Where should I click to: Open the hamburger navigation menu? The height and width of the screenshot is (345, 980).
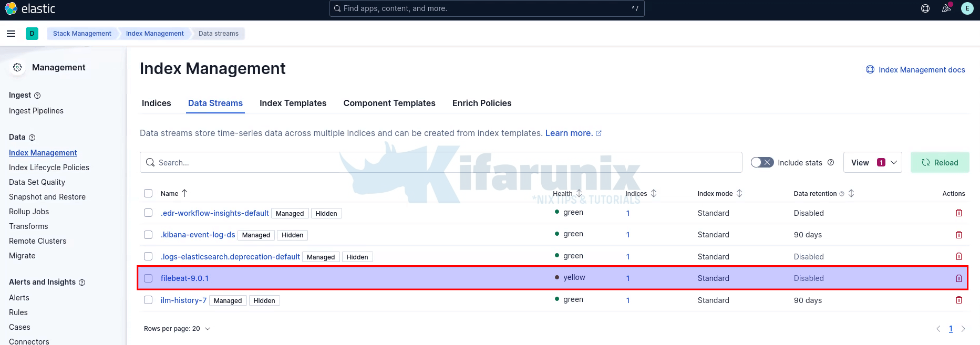[11, 34]
